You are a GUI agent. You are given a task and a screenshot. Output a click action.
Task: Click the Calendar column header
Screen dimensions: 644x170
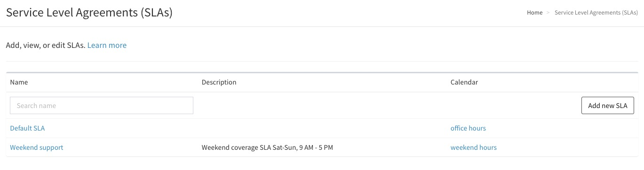[x=464, y=82]
